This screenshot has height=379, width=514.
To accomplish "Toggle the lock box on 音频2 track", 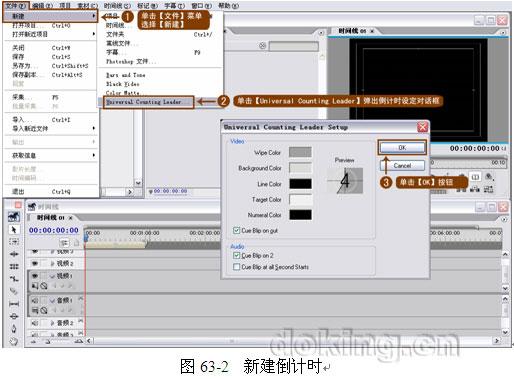I will (x=44, y=323).
